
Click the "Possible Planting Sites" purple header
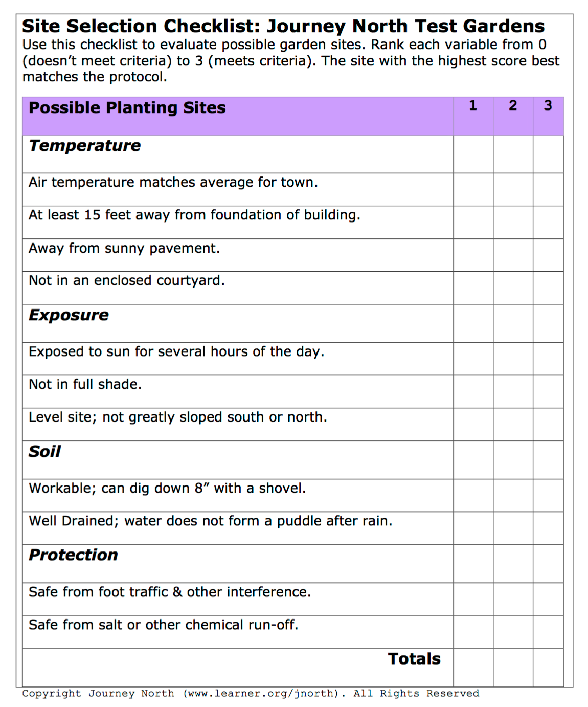[x=127, y=108]
